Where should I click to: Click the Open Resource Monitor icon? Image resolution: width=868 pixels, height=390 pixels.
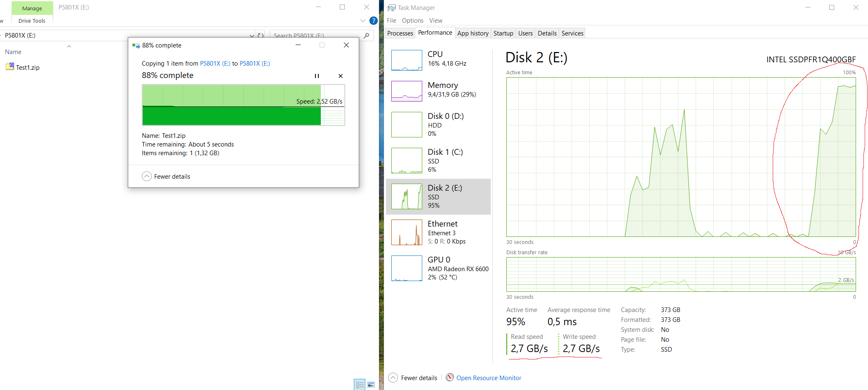point(450,378)
